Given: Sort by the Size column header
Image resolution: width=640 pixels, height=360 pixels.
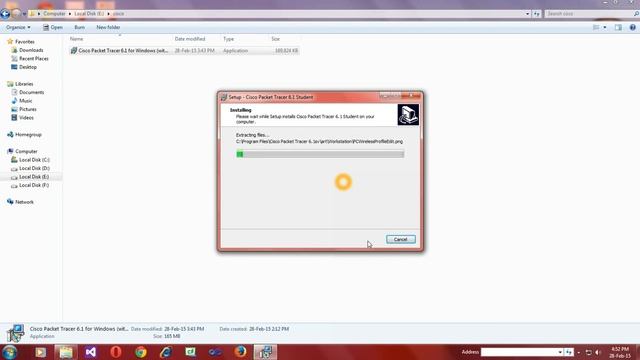Looking at the screenshot, I should point(276,39).
